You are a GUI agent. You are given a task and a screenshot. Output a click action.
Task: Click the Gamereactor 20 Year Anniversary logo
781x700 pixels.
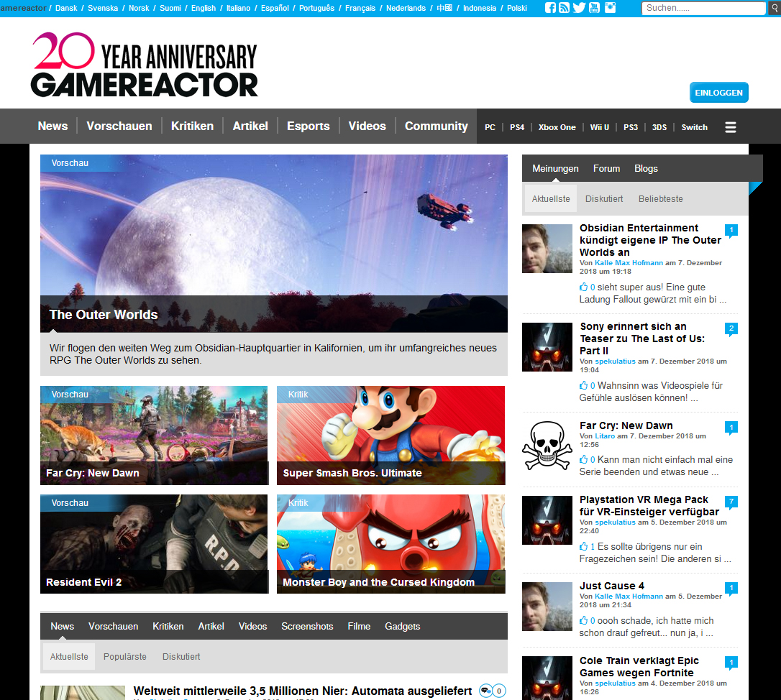coord(145,65)
